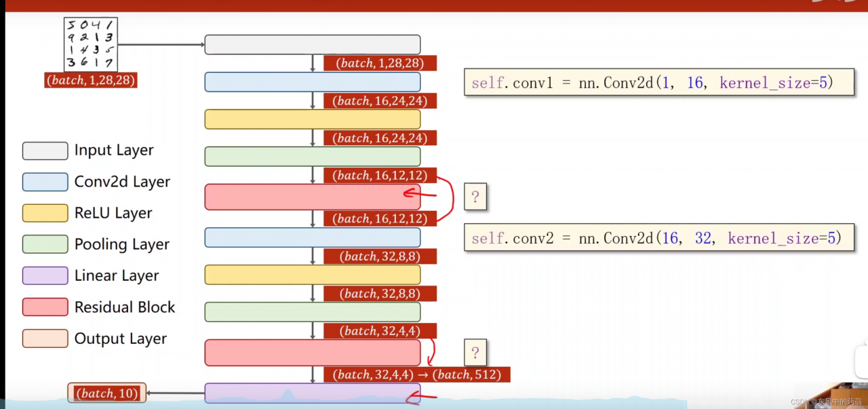Click the '(batch,32,4,4) → (batch,512)' label
868x409 pixels.
416,374
